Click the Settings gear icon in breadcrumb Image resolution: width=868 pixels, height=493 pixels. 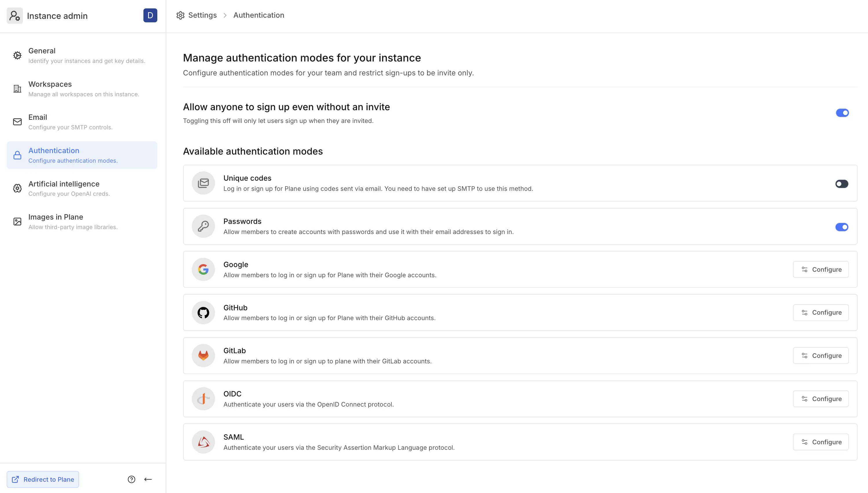click(x=180, y=15)
